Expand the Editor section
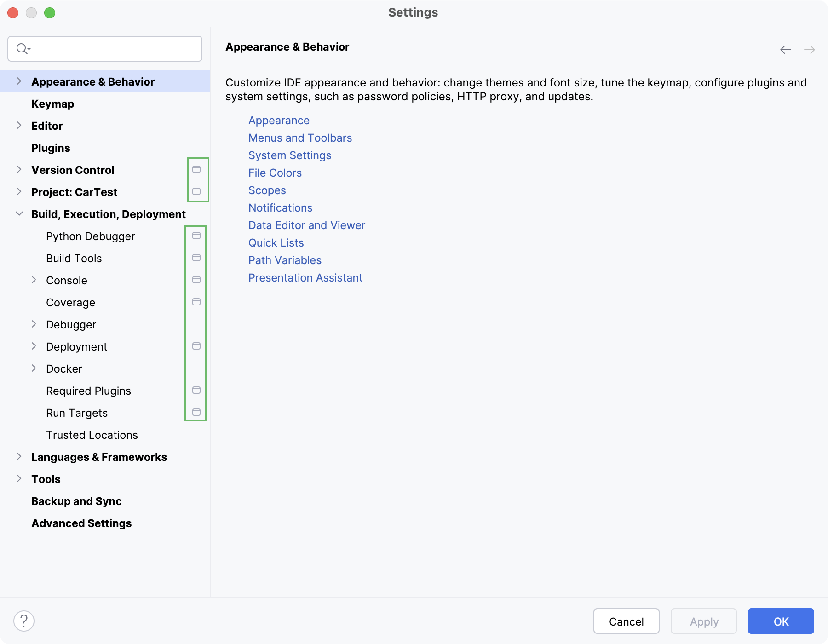The width and height of the screenshot is (828, 644). (x=19, y=125)
